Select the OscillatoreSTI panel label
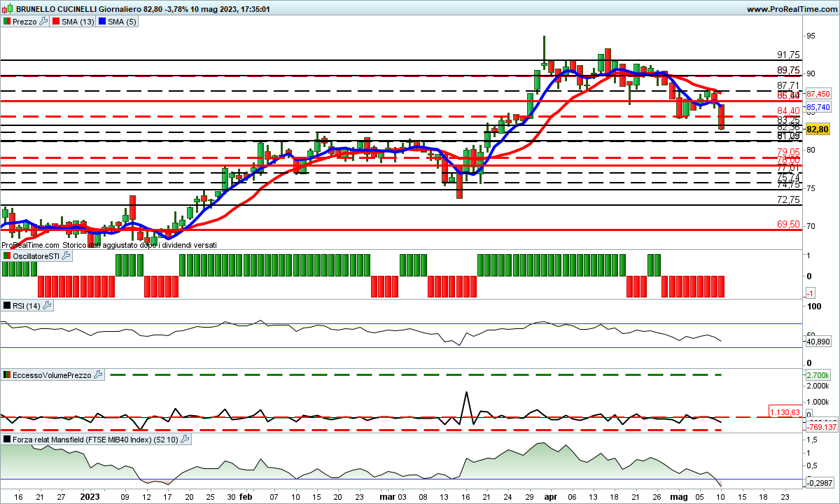The width and height of the screenshot is (840, 504). click(x=36, y=256)
